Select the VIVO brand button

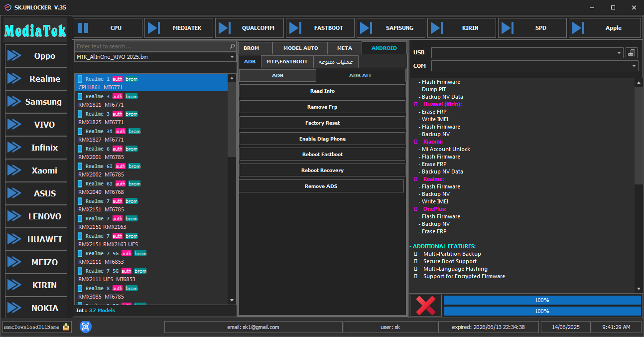[x=36, y=125]
